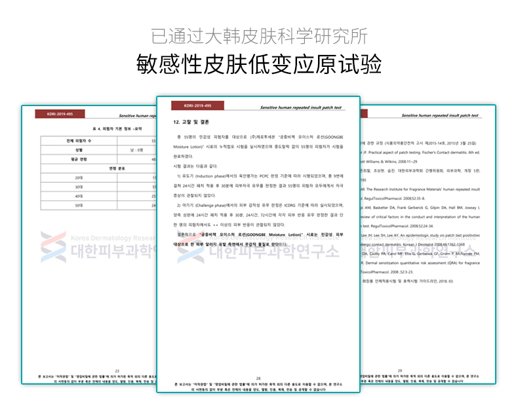This screenshot has width=518, height=420.
Task: Click page number 28 on the center page
Action: click(x=258, y=379)
